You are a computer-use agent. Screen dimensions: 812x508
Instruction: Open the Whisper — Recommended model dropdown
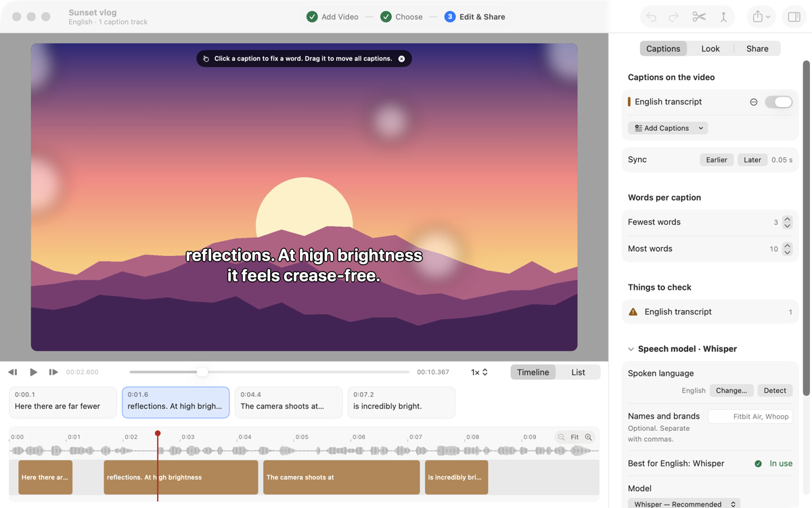tap(684, 504)
